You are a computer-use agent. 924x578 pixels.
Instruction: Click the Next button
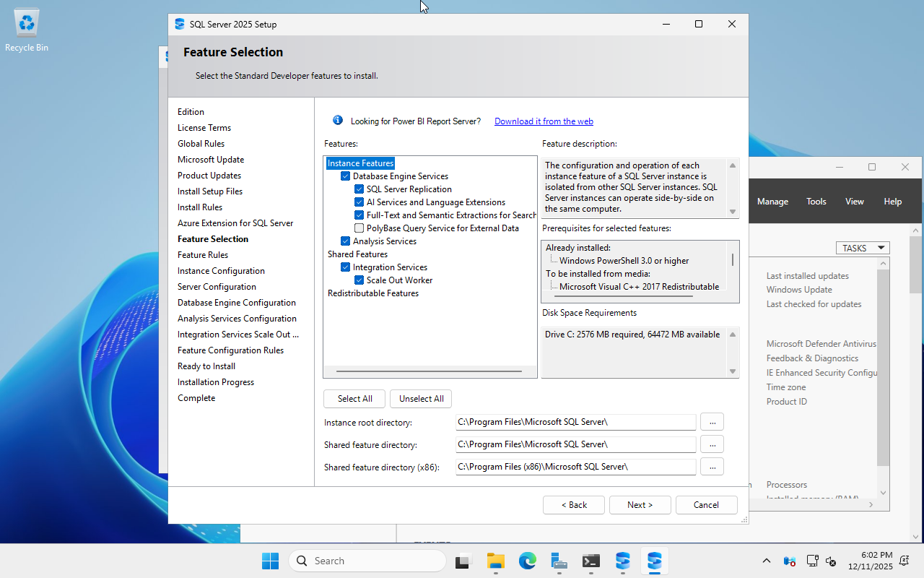pos(640,505)
